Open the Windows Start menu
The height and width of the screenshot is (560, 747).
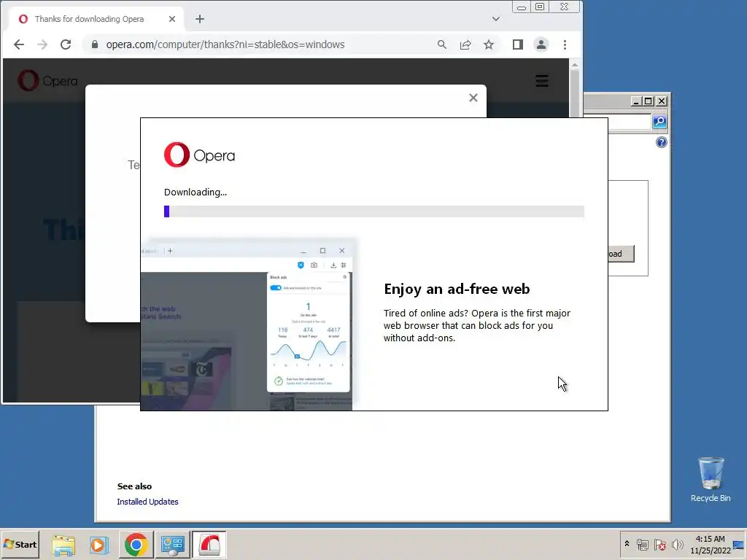click(20, 544)
